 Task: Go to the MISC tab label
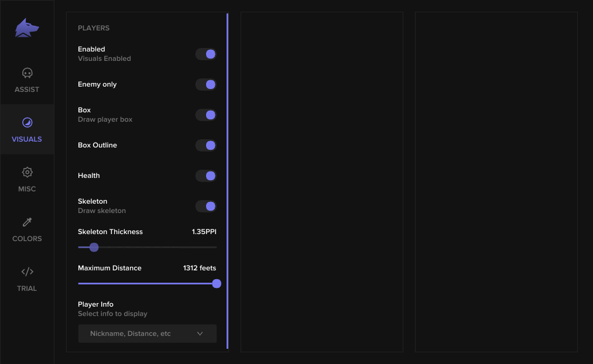pos(27,189)
